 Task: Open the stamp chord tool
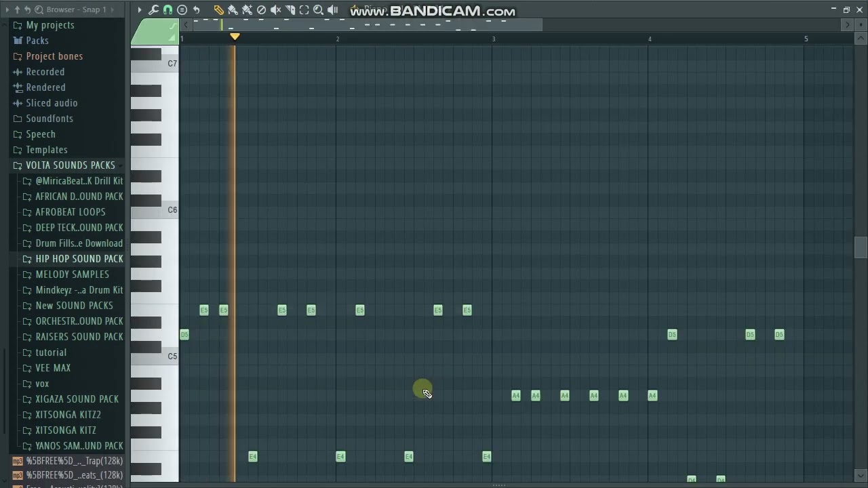(182, 10)
